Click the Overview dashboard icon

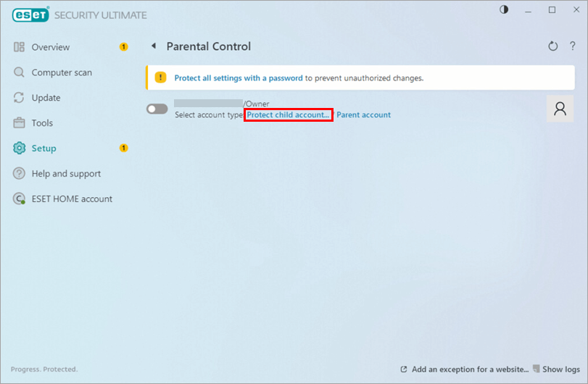coord(20,47)
